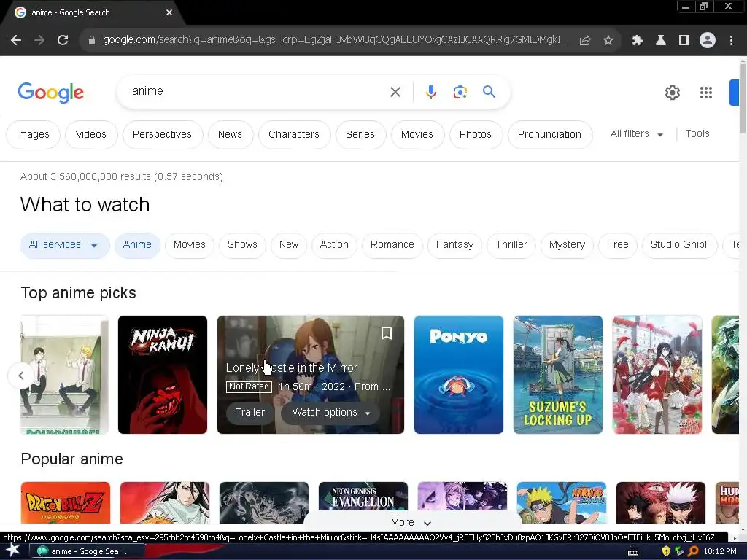This screenshot has height=560, width=747.
Task: Select the Movies search filter chip
Action: click(x=417, y=135)
